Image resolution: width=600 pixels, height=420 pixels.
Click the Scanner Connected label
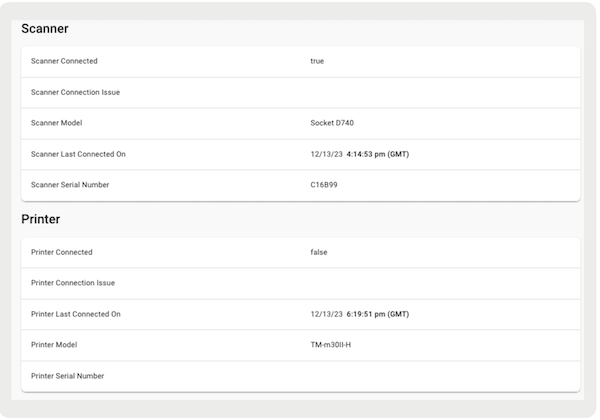click(x=64, y=61)
